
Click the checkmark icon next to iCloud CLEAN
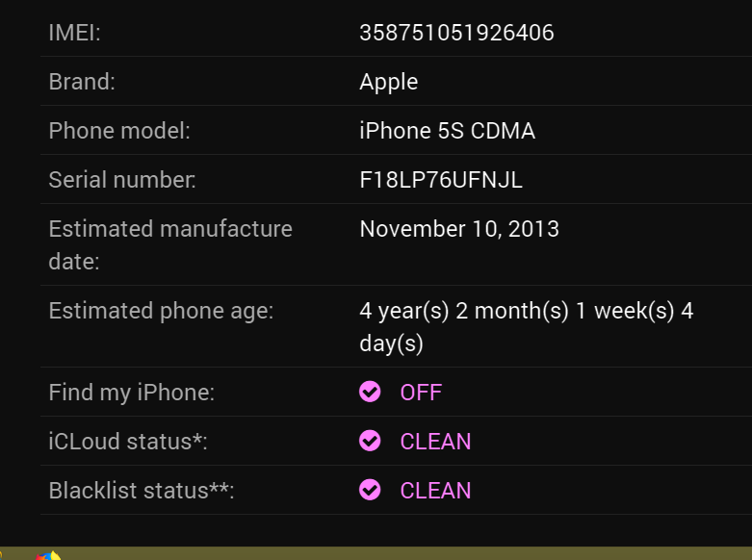pyautogui.click(x=370, y=441)
